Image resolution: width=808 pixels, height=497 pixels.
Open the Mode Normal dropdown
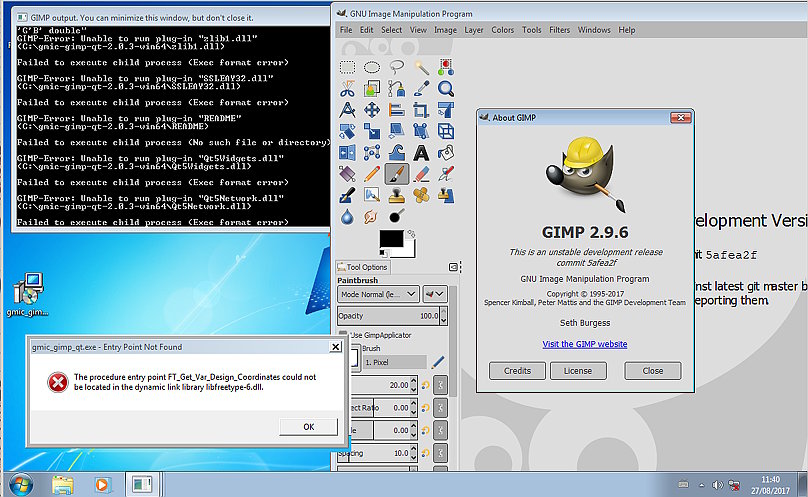click(x=378, y=294)
